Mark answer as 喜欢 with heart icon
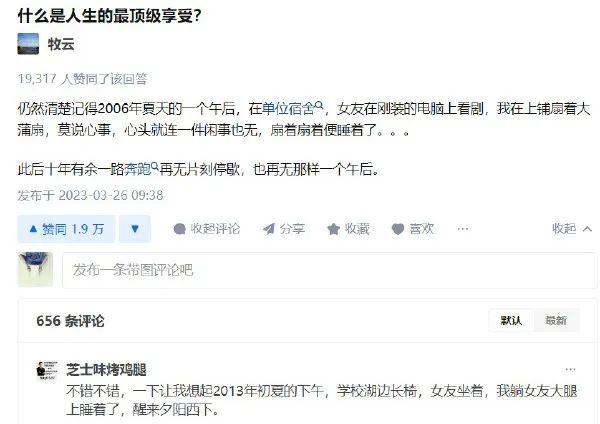 click(413, 229)
